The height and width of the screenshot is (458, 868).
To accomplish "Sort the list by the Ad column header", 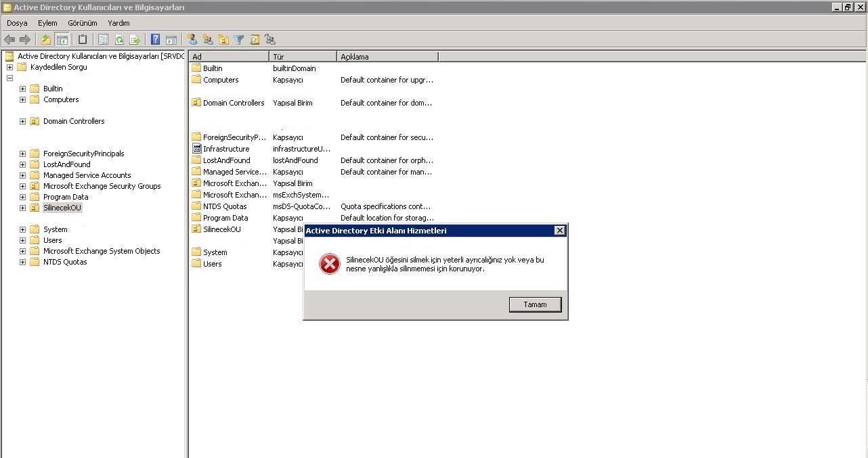I will pyautogui.click(x=229, y=57).
